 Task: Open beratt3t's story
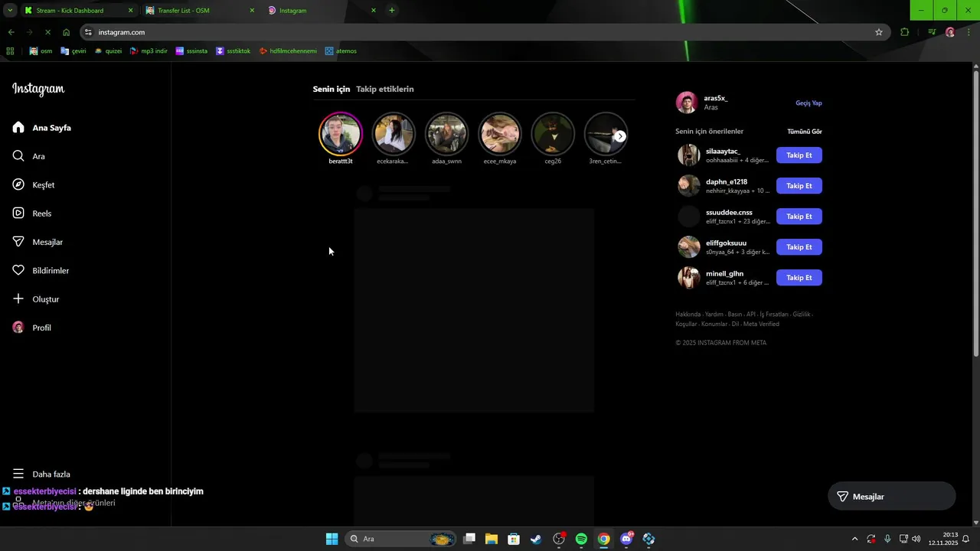[x=340, y=134]
